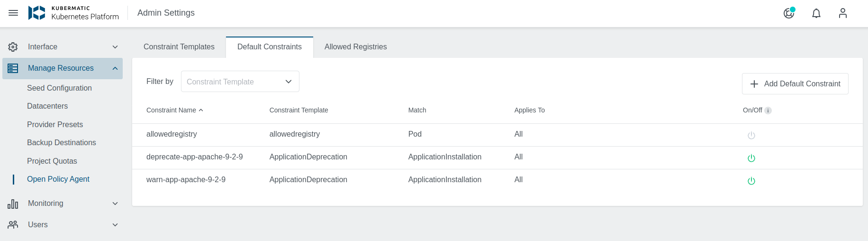Open the notifications bell

pyautogui.click(x=816, y=13)
